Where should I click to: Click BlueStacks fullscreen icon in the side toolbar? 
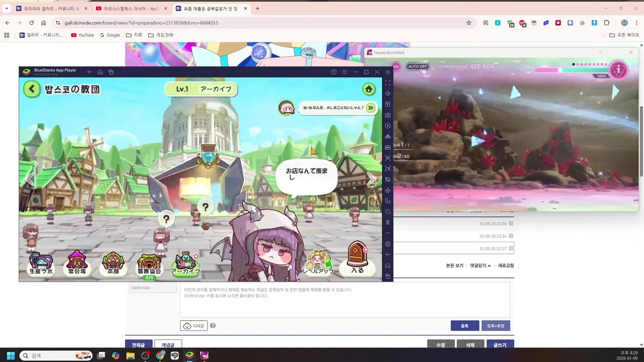point(387,82)
